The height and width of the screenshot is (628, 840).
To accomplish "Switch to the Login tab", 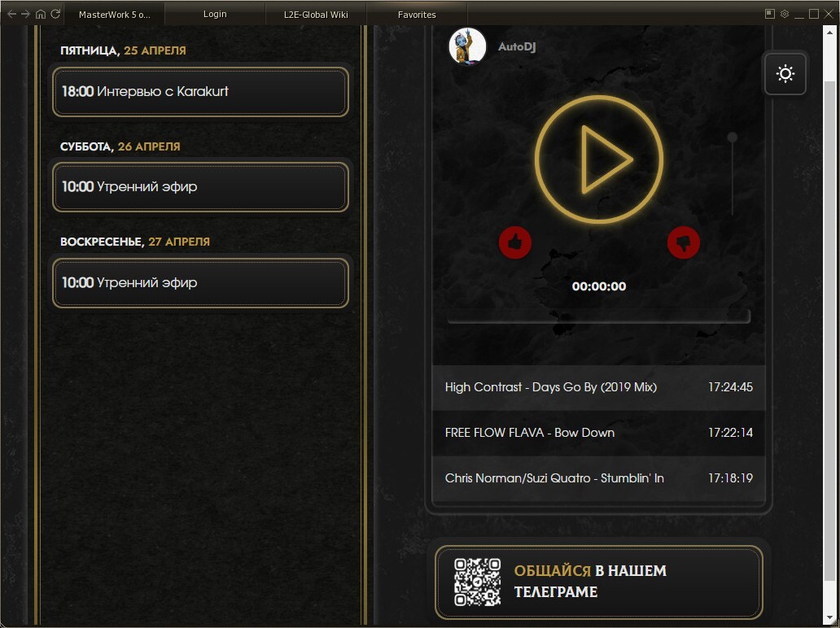I will point(214,13).
